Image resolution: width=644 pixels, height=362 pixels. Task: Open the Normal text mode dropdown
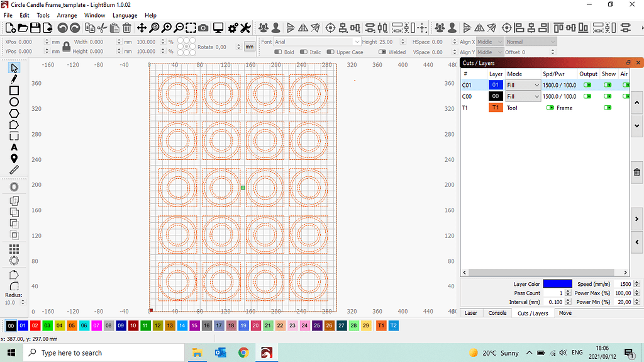531,42
